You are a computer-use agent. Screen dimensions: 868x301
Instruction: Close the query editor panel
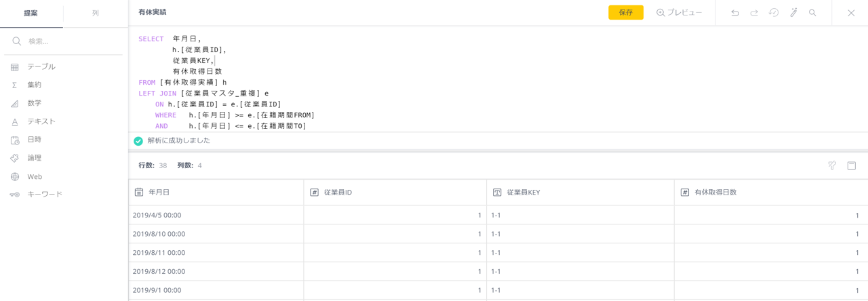pos(851,13)
